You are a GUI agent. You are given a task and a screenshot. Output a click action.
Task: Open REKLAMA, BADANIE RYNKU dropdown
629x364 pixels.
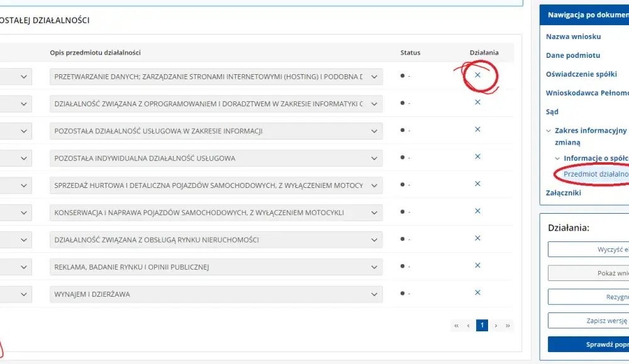pos(216,267)
